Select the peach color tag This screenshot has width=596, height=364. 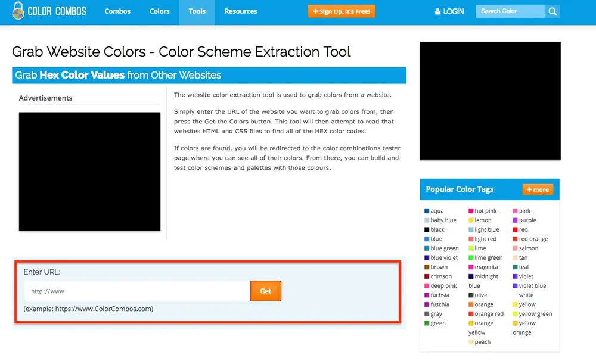(x=479, y=342)
